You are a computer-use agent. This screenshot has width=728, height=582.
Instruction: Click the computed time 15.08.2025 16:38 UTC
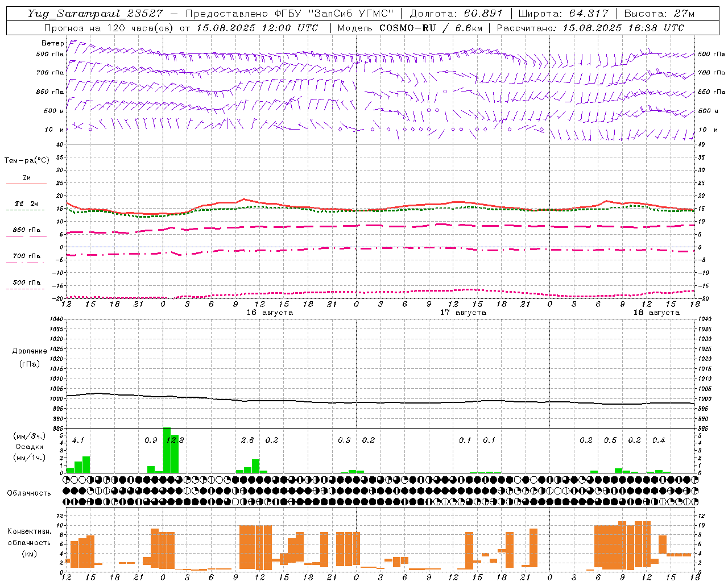(623, 28)
